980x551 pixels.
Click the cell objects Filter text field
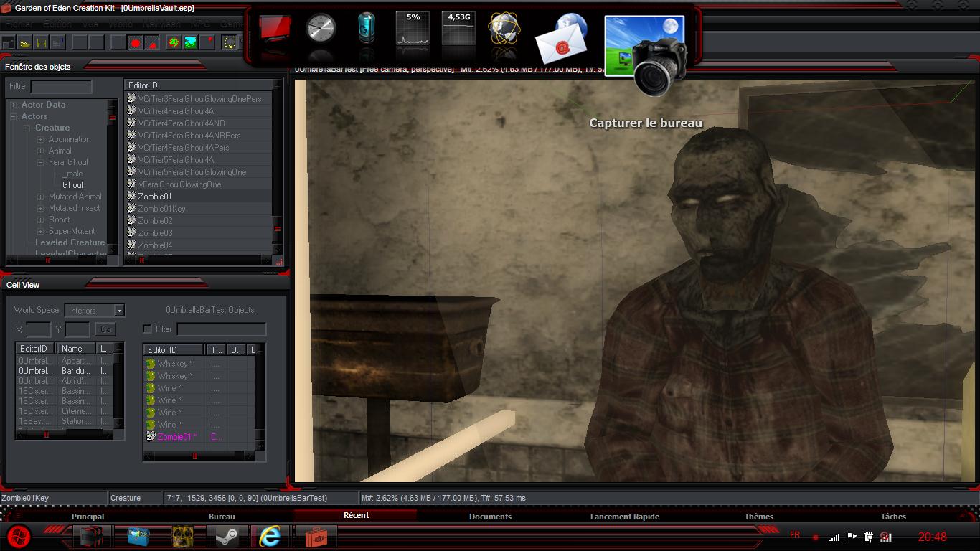click(x=222, y=329)
